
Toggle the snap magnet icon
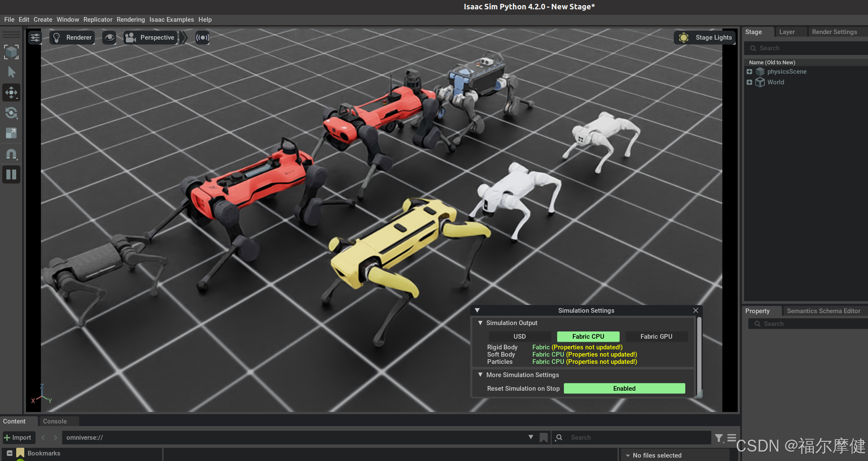click(11, 154)
